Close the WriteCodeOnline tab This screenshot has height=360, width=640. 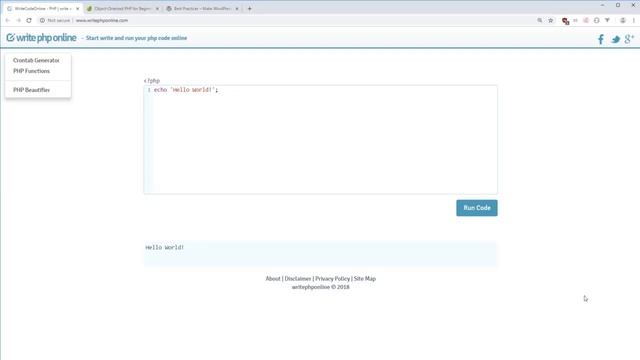pos(78,9)
